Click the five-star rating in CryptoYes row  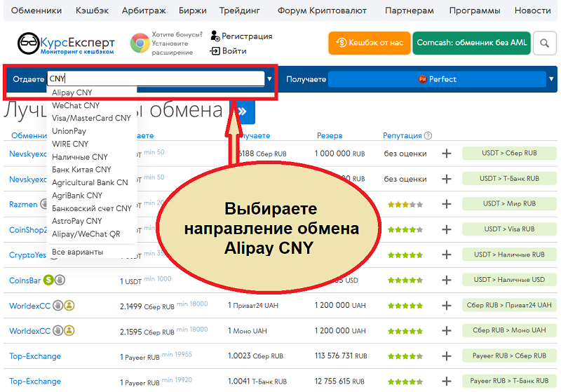405,255
